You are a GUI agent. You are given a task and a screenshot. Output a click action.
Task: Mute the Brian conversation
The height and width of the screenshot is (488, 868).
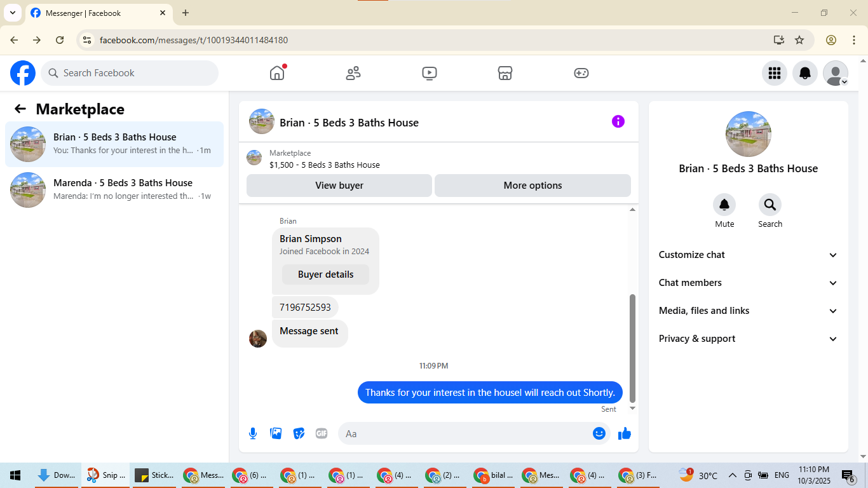point(724,205)
